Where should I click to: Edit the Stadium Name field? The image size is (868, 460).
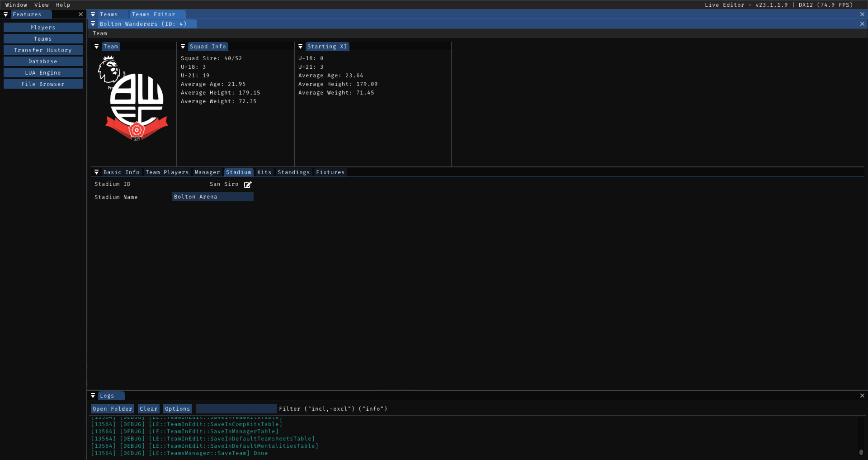[213, 197]
